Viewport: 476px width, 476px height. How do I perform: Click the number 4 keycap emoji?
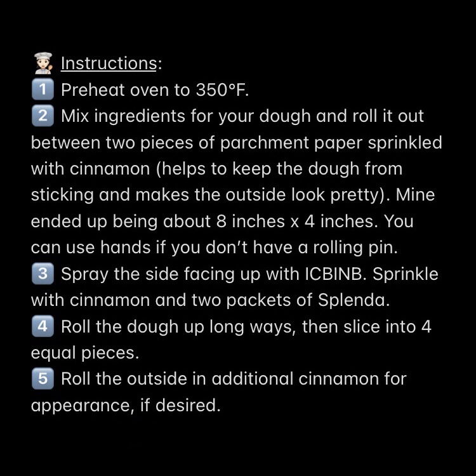tap(42, 327)
